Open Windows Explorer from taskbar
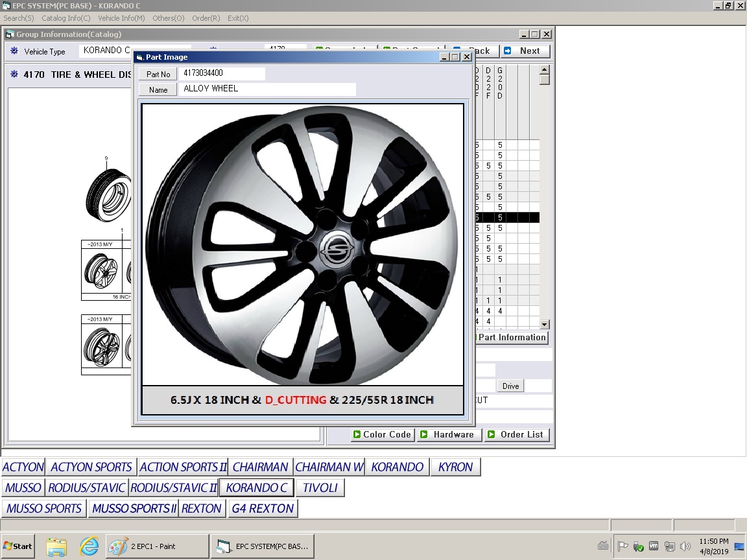 coord(56,546)
